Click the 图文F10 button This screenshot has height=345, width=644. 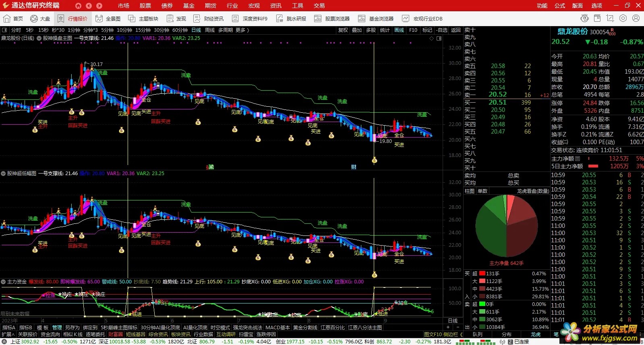click(433, 334)
